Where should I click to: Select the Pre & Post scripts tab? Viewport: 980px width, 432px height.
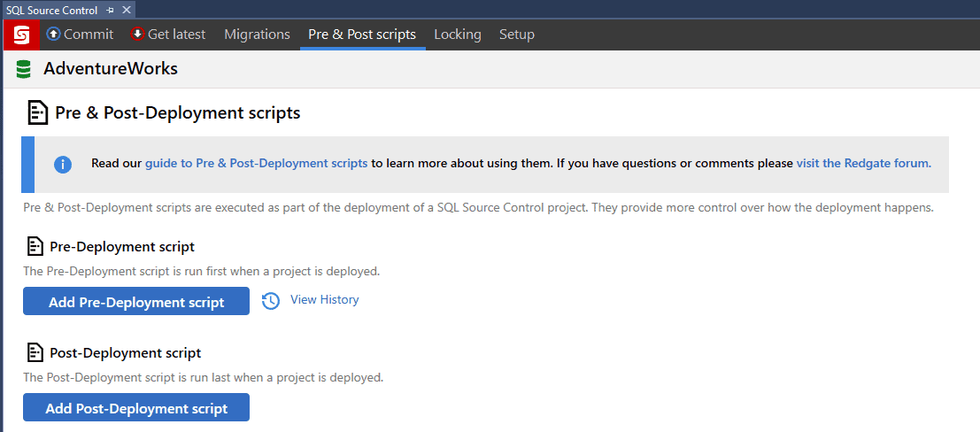361,35
